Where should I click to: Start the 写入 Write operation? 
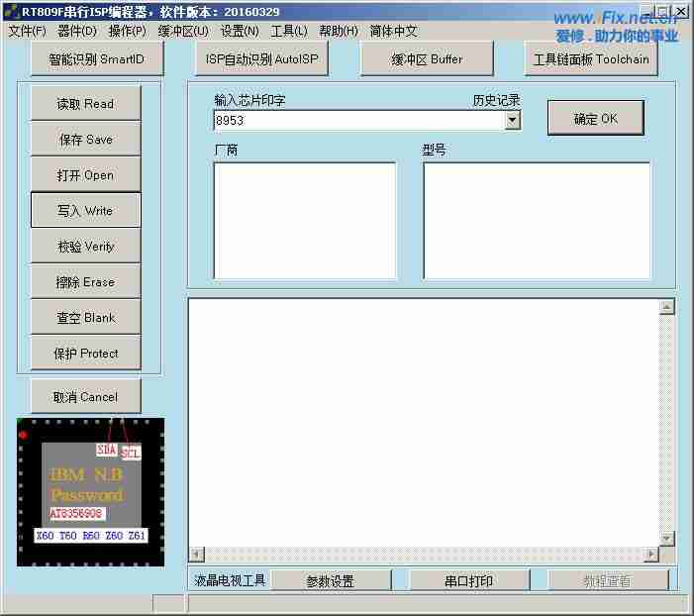tap(86, 210)
